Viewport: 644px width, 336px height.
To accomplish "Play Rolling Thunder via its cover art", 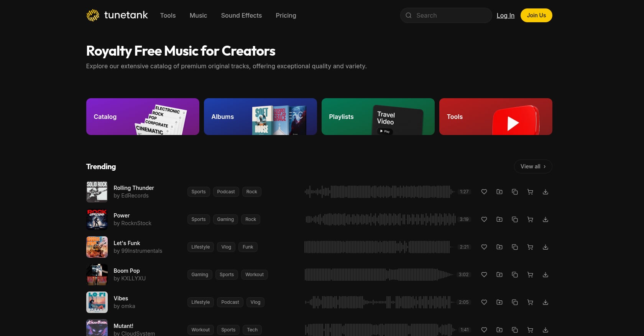I will pyautogui.click(x=97, y=192).
